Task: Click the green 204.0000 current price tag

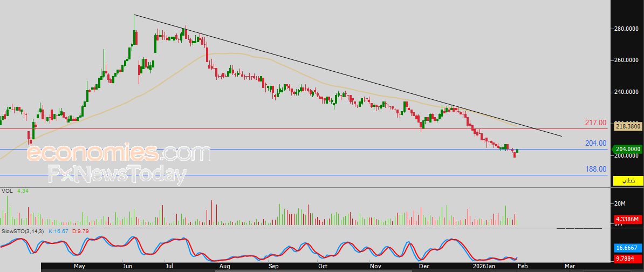Action: point(627,149)
